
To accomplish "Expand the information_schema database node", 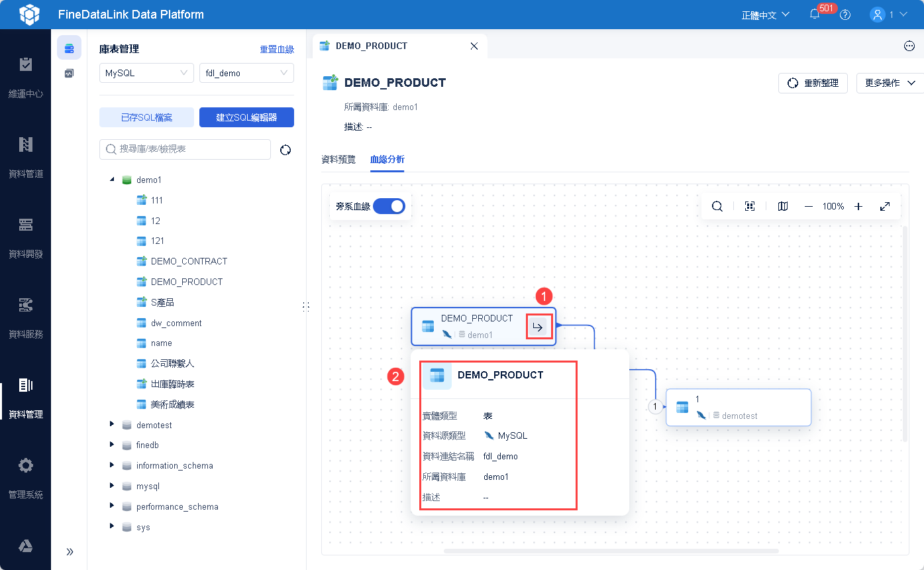I will [112, 466].
